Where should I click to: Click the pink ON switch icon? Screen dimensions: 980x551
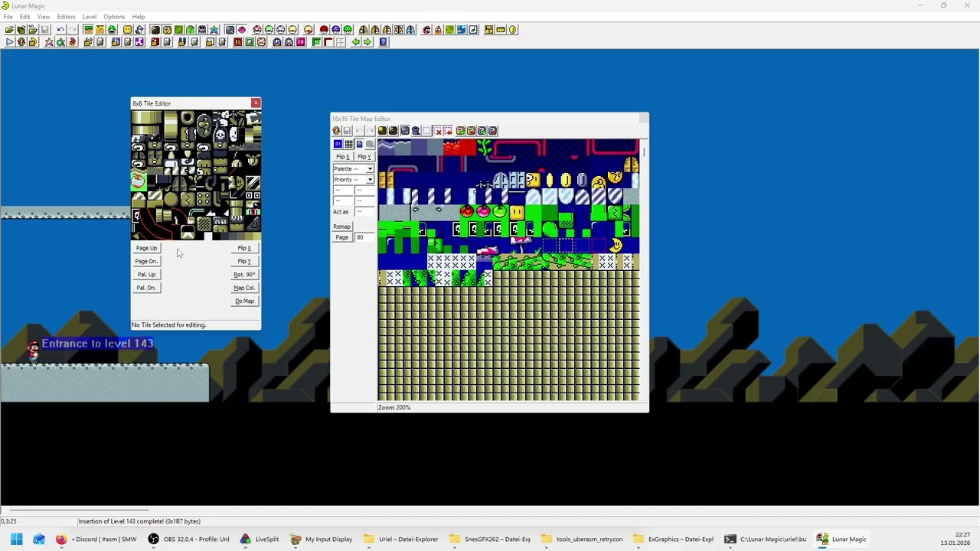[300, 41]
